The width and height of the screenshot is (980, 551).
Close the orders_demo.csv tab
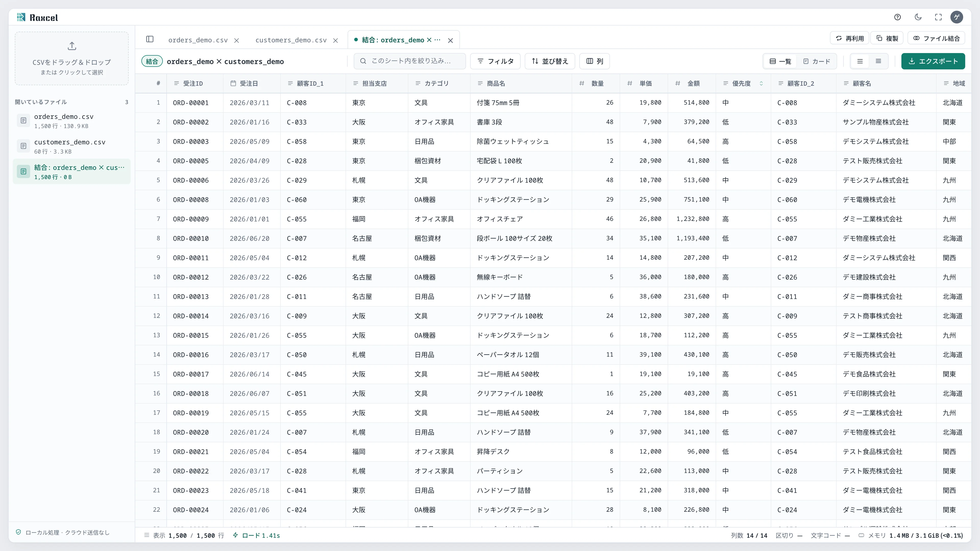237,40
